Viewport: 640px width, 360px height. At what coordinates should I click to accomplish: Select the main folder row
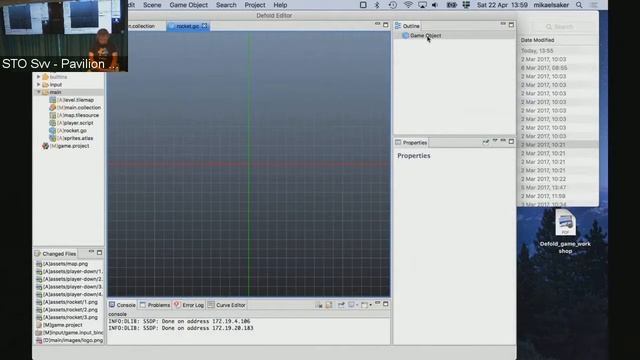coord(69,92)
